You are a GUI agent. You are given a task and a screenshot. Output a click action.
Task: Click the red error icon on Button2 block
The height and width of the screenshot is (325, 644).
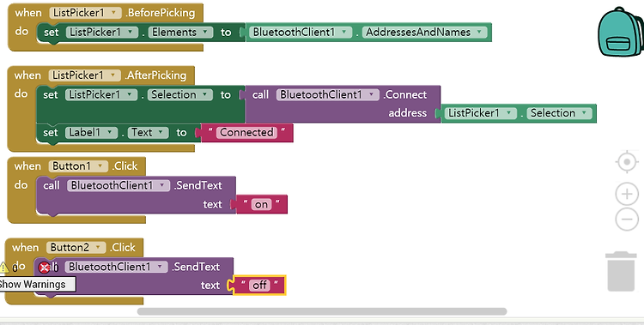(x=44, y=268)
